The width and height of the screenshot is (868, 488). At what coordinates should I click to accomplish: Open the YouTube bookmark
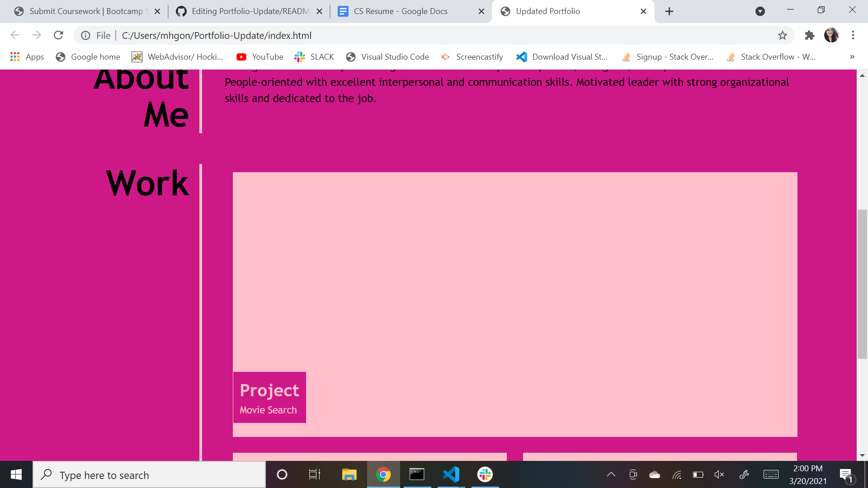point(260,57)
